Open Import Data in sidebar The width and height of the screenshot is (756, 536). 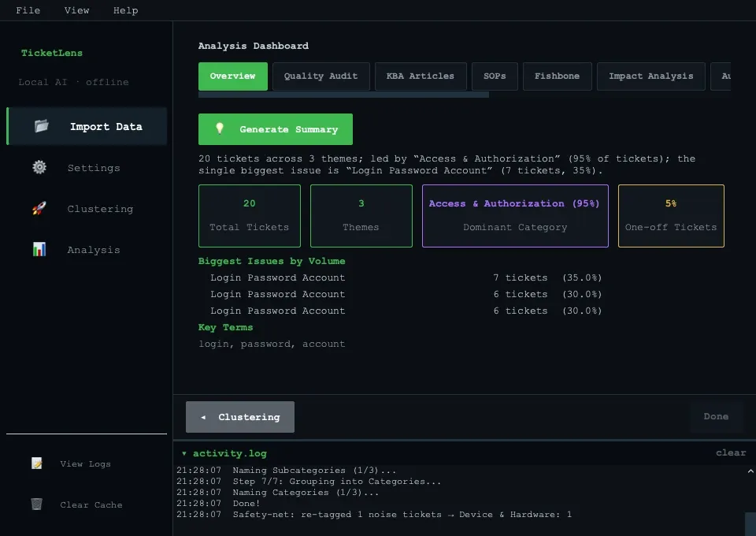(x=87, y=126)
